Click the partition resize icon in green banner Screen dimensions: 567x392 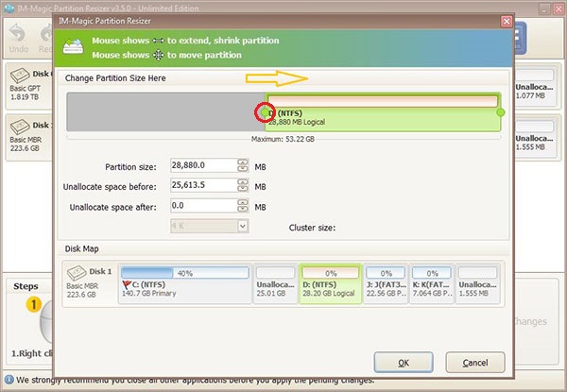(x=73, y=47)
